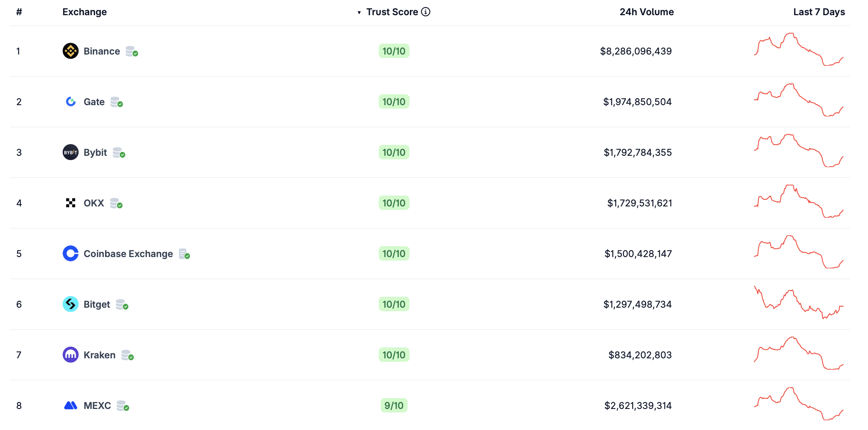868x430 pixels.
Task: Sort by the 24h Volume column header
Action: click(x=646, y=12)
